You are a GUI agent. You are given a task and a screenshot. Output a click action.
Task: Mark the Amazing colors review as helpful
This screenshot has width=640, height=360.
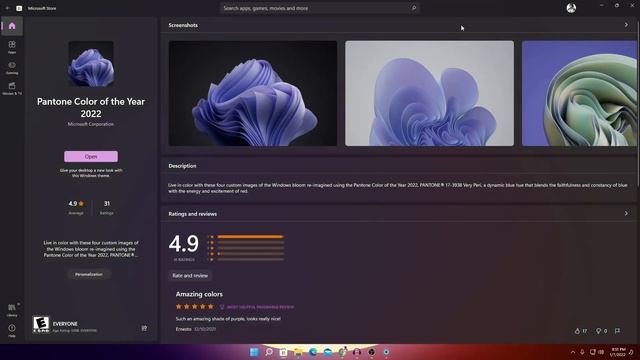[580, 331]
